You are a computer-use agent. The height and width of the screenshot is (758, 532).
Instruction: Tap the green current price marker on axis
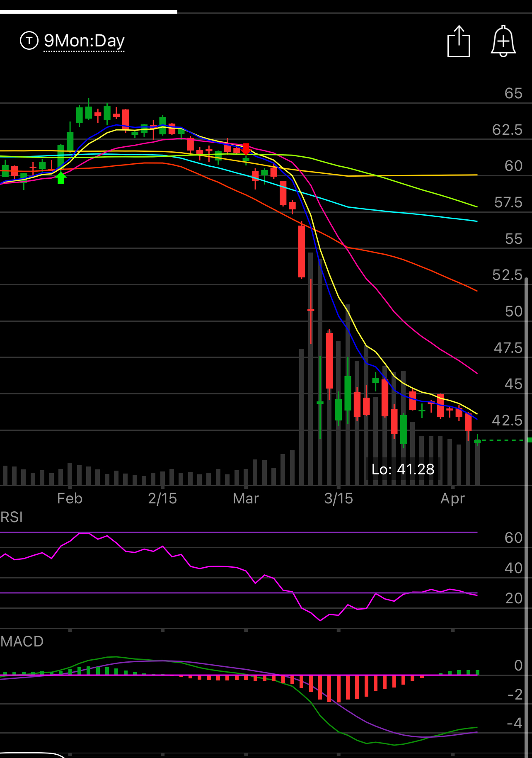pos(529,440)
